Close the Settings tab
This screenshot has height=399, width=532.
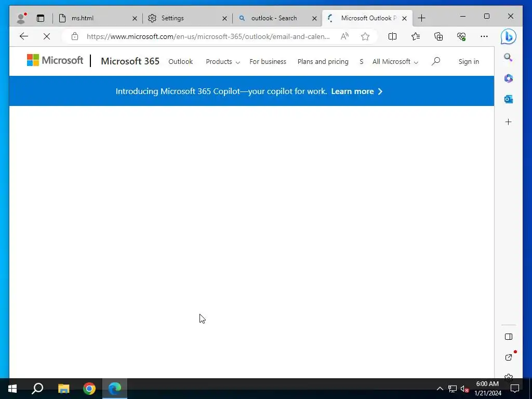point(224,18)
